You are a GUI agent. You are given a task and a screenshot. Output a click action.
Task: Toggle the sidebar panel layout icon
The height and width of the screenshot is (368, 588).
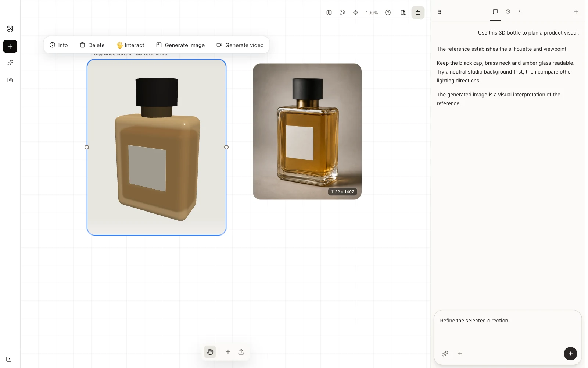9,359
